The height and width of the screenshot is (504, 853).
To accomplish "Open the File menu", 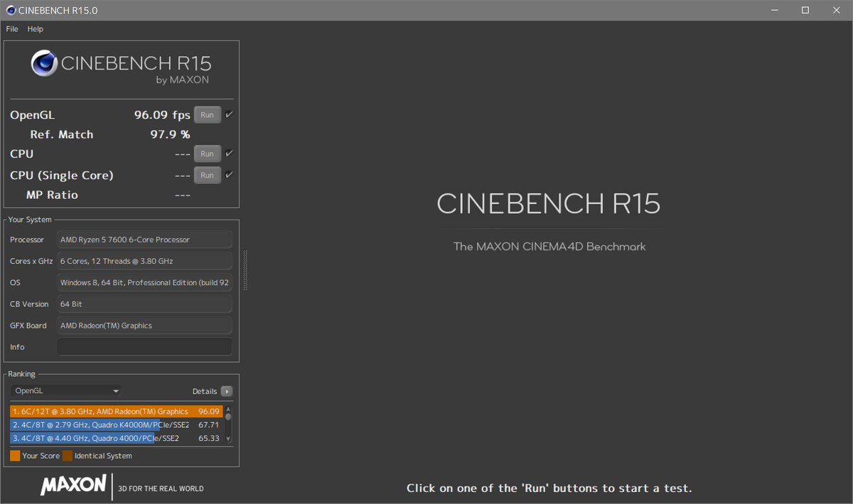I will click(12, 29).
